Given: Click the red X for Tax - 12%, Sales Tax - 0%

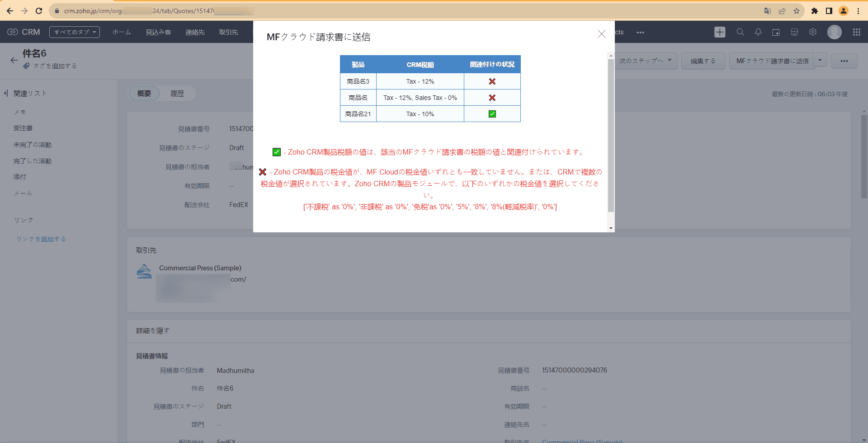Looking at the screenshot, I should pos(492,98).
